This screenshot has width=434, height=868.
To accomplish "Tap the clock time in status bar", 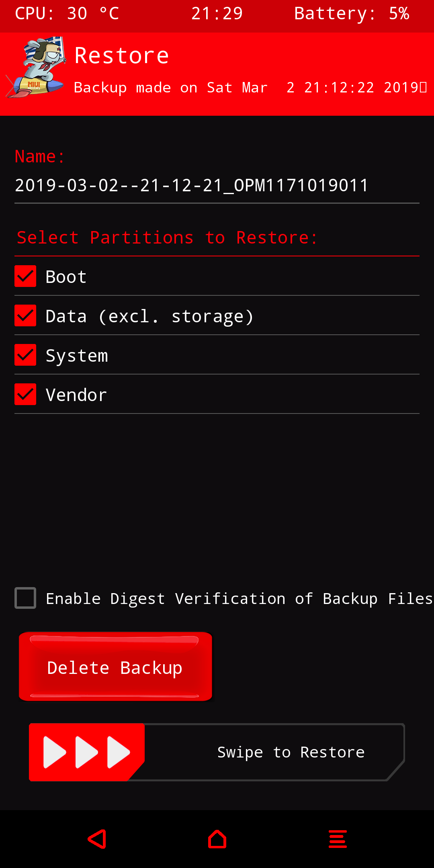I will [x=217, y=14].
